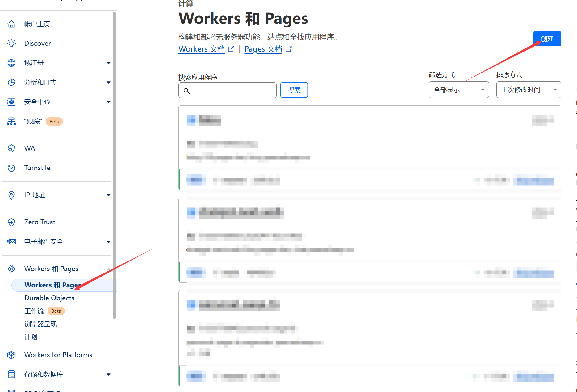Click the storage and databases icon
This screenshot has width=577, height=392.
(x=11, y=374)
